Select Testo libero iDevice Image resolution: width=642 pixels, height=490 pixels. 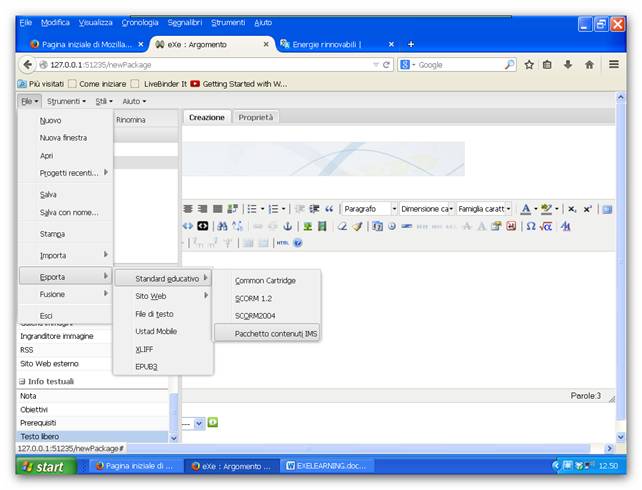click(x=93, y=436)
